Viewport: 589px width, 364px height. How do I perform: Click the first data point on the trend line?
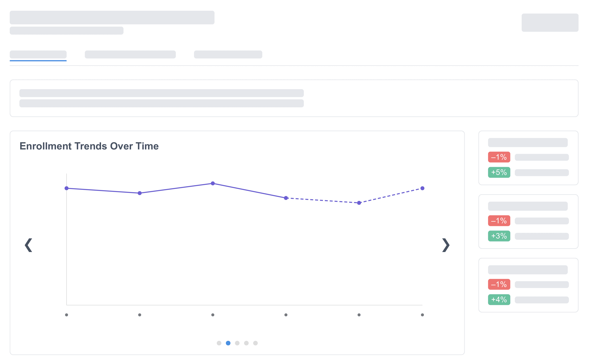click(x=66, y=188)
